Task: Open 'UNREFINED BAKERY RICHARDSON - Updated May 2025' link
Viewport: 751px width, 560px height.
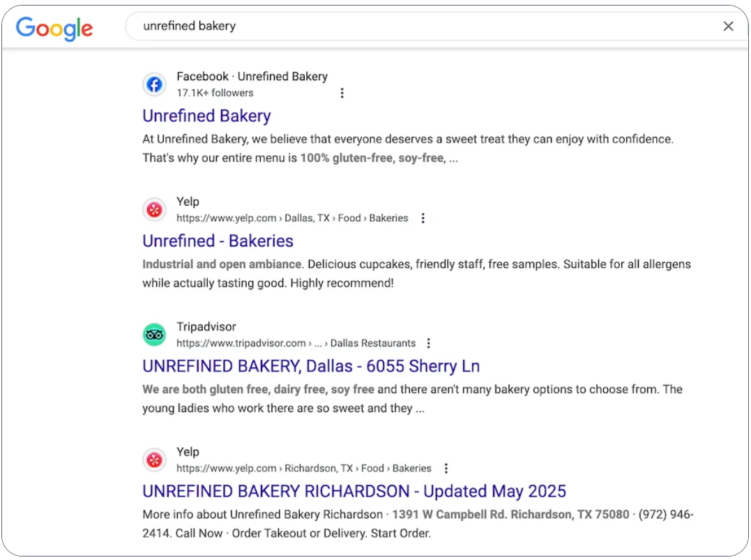Action: pyautogui.click(x=354, y=491)
